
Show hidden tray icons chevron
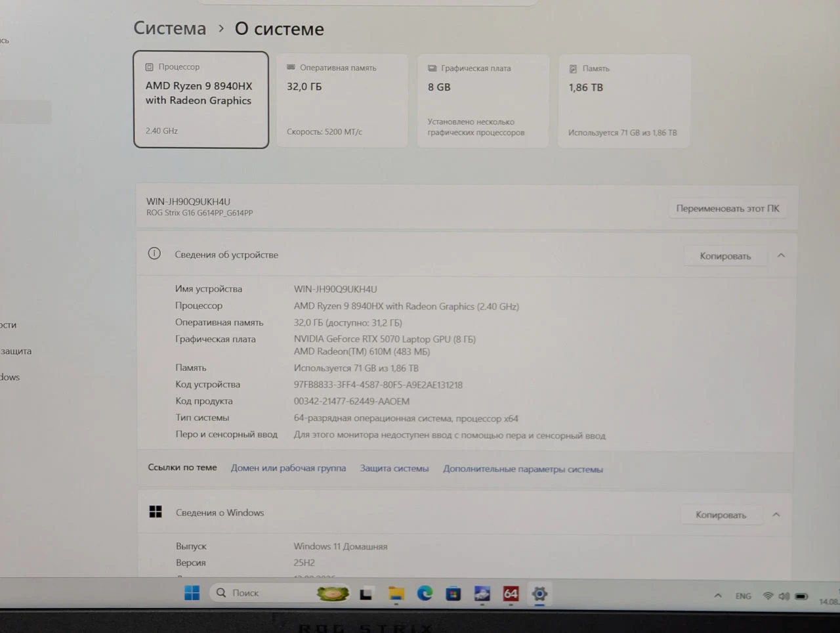(718, 596)
